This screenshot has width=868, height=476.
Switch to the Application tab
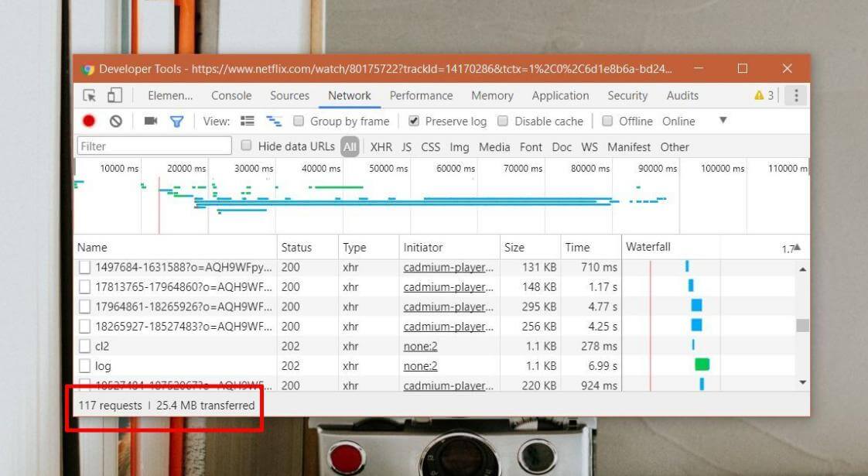[x=560, y=96]
